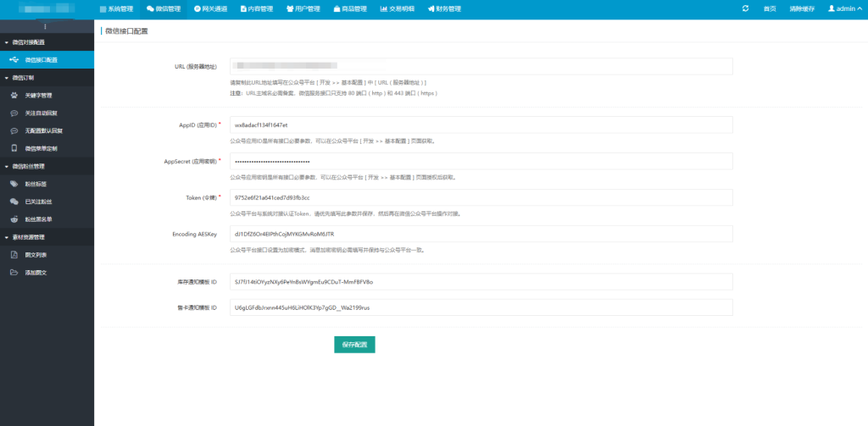Click the 保存配置 save button
Image resolution: width=868 pixels, height=426 pixels.
(x=354, y=344)
